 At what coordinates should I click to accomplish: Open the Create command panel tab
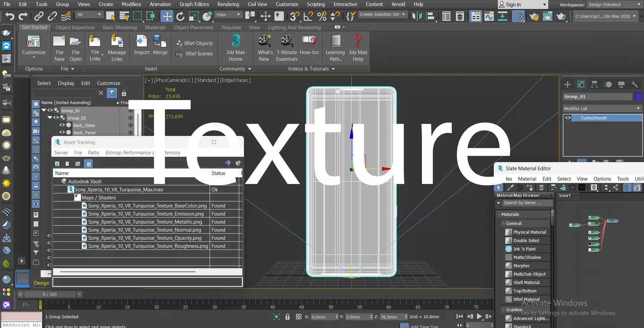568,84
